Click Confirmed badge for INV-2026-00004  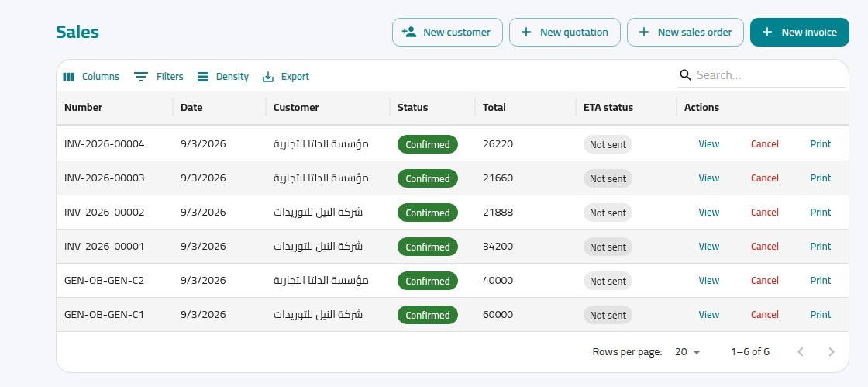tap(427, 144)
